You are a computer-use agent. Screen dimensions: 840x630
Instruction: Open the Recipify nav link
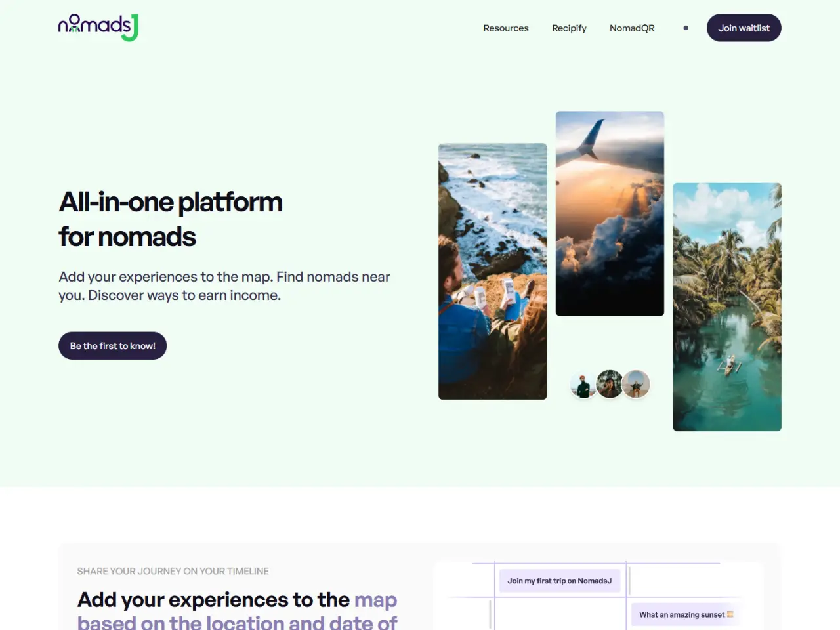pyautogui.click(x=569, y=28)
